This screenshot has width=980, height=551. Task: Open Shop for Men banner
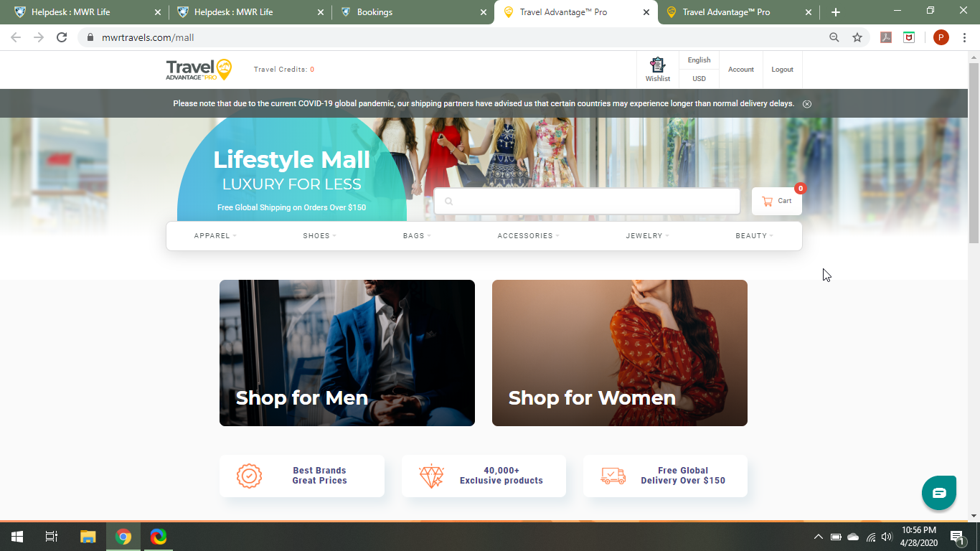tap(347, 353)
